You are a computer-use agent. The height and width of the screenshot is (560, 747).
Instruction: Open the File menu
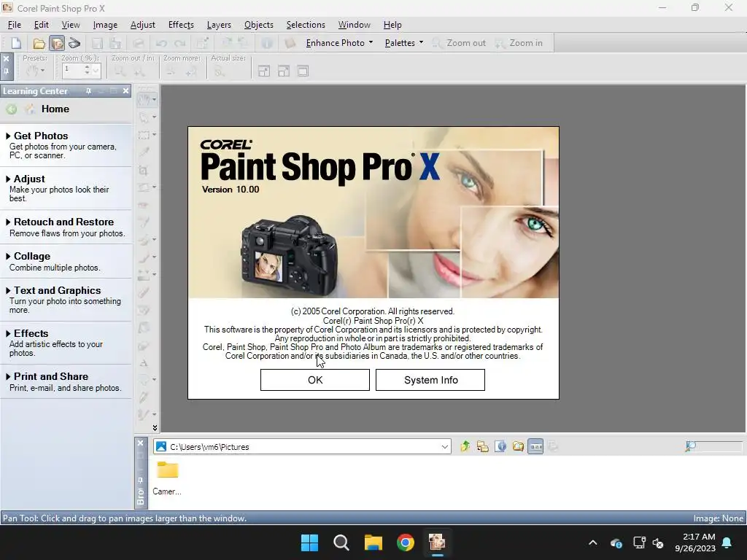[x=15, y=25]
